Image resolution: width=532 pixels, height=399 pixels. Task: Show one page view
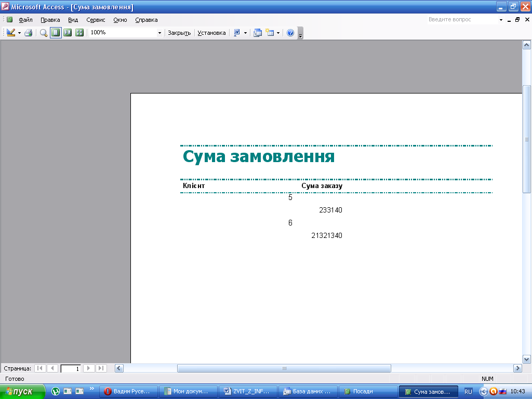pyautogui.click(x=56, y=33)
